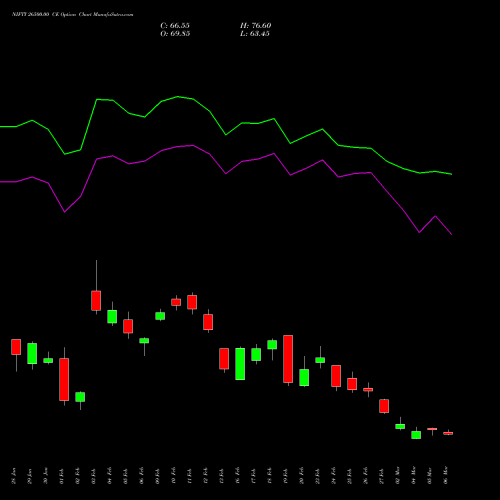The height and width of the screenshot is (500, 500).
Task: Select the red candle for 11 Feb
Action: [192, 302]
